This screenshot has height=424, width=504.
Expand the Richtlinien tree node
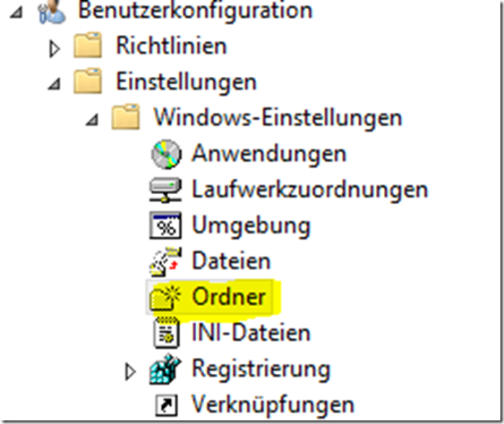pyautogui.click(x=55, y=49)
